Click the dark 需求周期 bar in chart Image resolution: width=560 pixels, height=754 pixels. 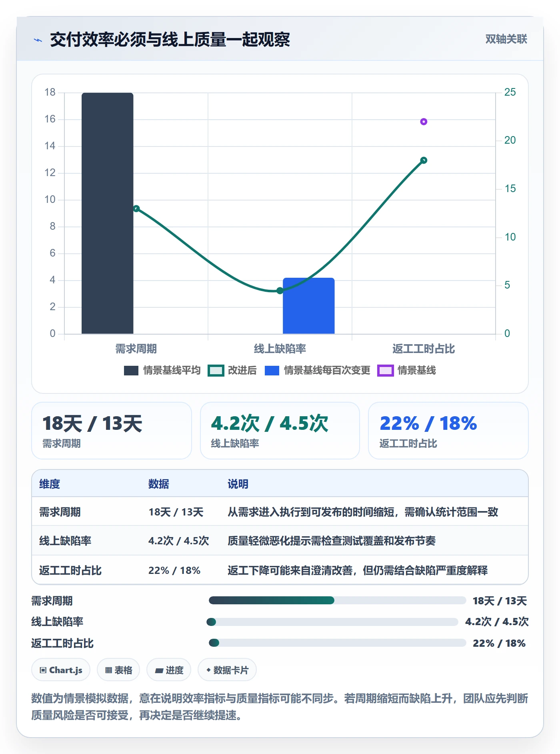(x=107, y=213)
